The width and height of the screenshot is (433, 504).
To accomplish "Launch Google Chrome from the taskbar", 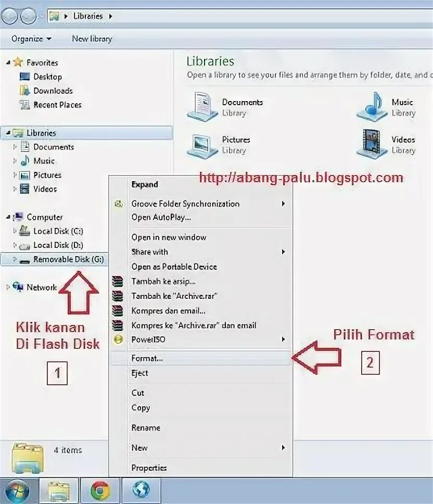I will click(x=100, y=491).
